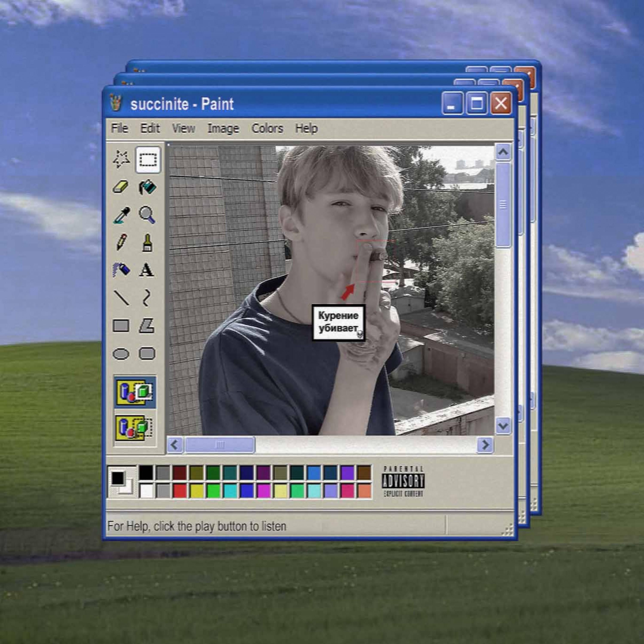This screenshot has width=644, height=644.
Task: Click the horizontal scrollbar right arrow
Action: pos(485,445)
